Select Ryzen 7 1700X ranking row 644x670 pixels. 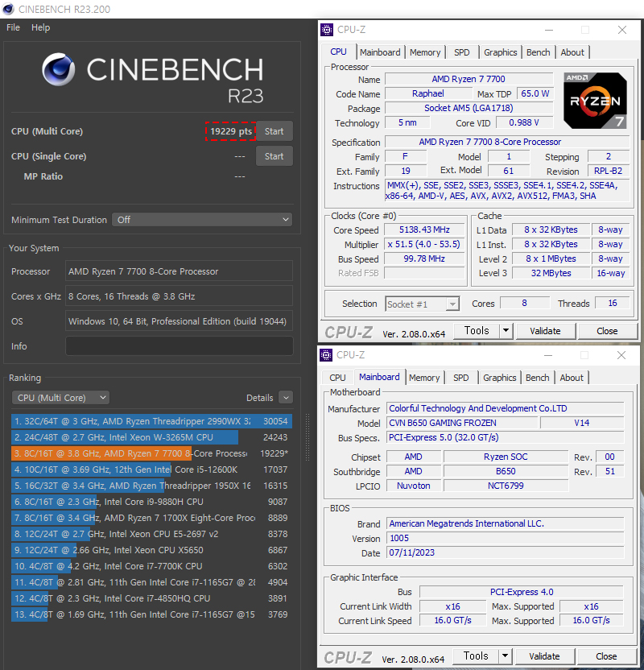pos(151,518)
